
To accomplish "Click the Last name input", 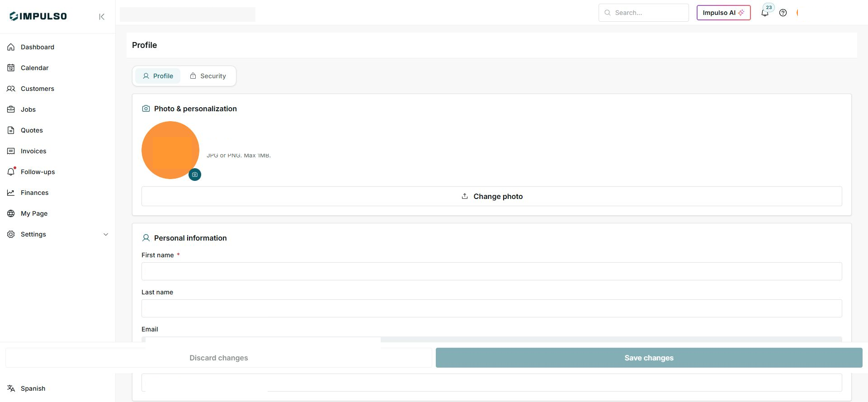I will 492,308.
